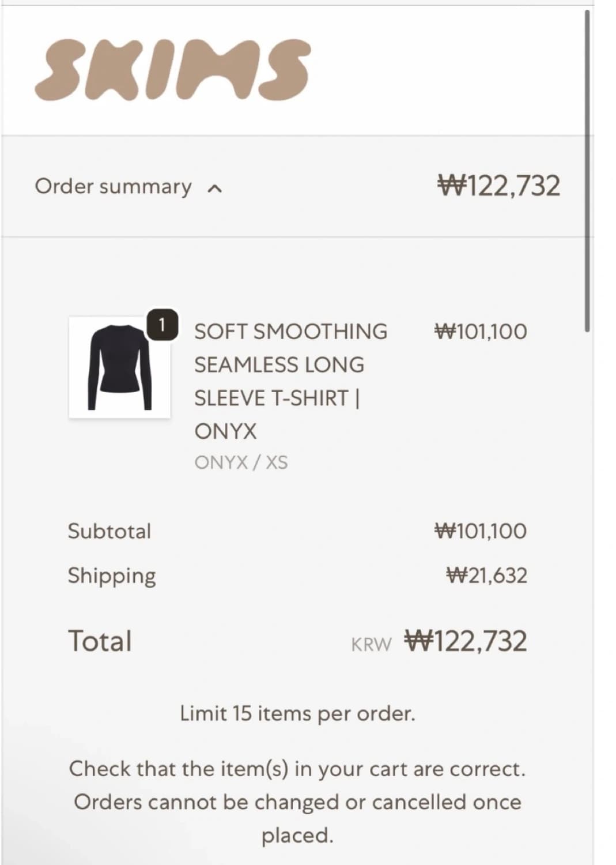Click the Order summary label
The image size is (616, 865).
113,186
